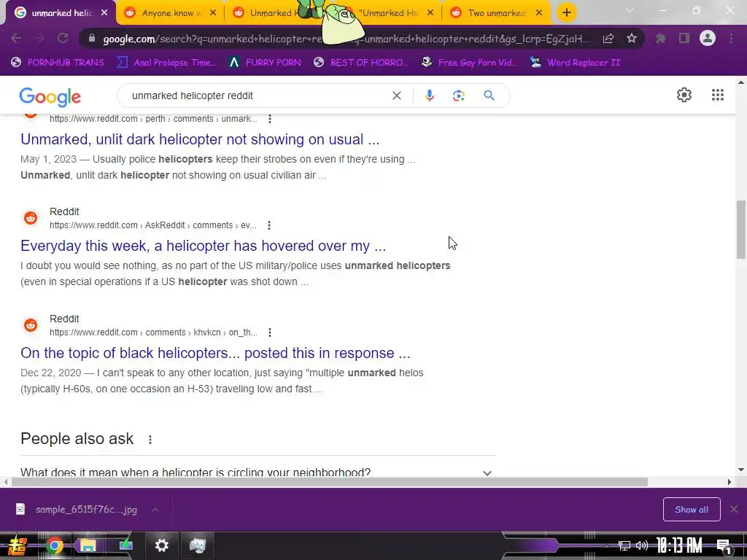Open File Explorer from the taskbar
The image size is (747, 560).
[x=88, y=545]
